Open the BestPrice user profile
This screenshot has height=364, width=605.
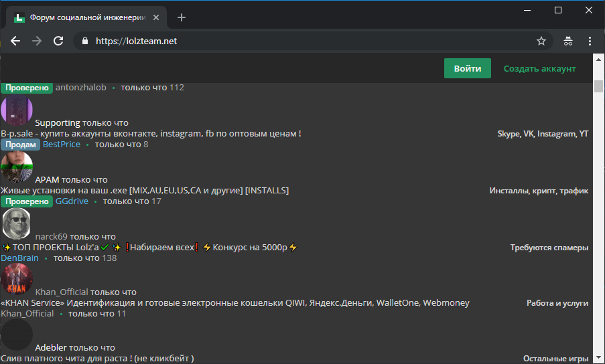coord(62,145)
